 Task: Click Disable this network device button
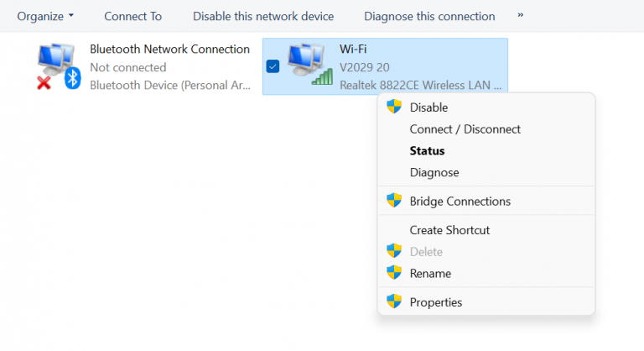pos(263,16)
